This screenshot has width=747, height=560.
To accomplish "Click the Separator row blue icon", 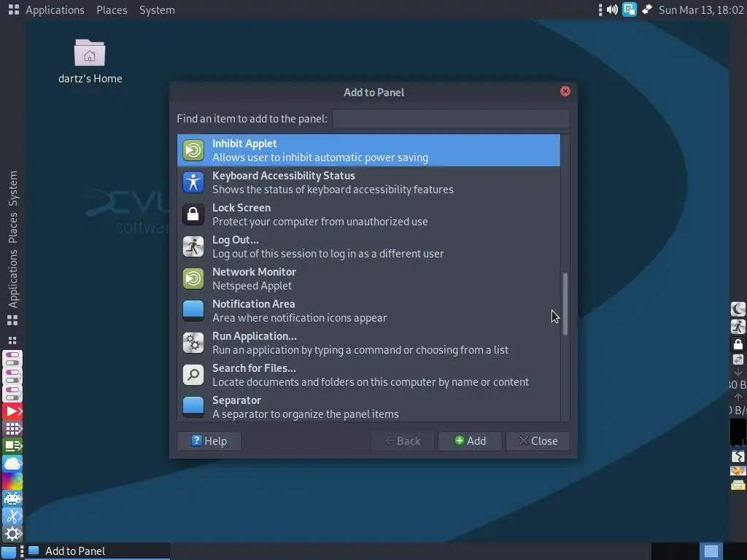I will coord(193,407).
